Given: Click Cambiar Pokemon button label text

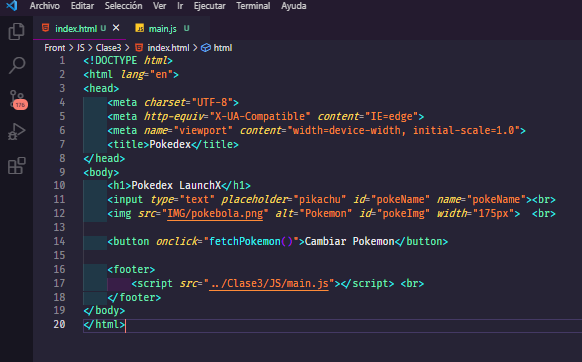Looking at the screenshot, I should 349,242.
